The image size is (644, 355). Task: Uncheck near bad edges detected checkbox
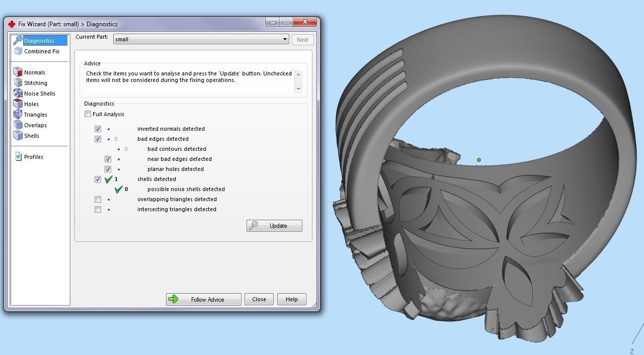pos(108,159)
